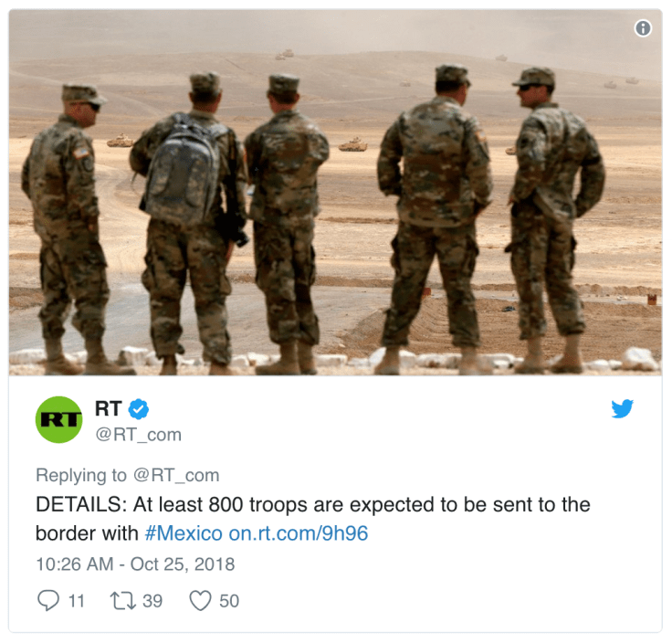The width and height of the screenshot is (672, 643).
Task: Click the reply count 11
Action: click(77, 601)
